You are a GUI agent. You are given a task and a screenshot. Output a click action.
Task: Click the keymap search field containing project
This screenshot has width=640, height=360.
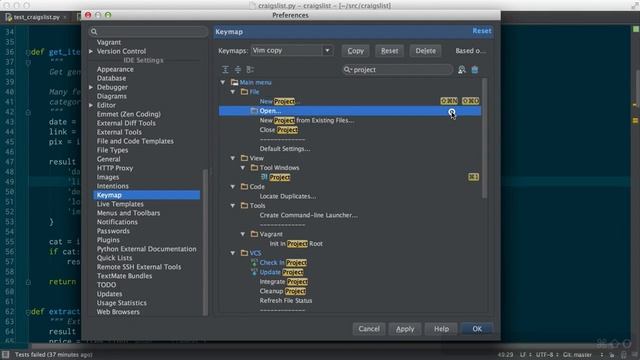(398, 70)
